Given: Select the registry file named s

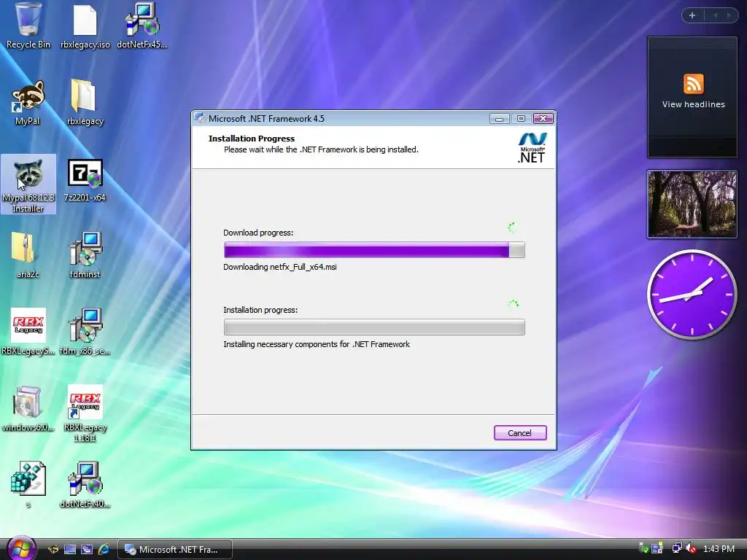Looking at the screenshot, I should click(28, 485).
